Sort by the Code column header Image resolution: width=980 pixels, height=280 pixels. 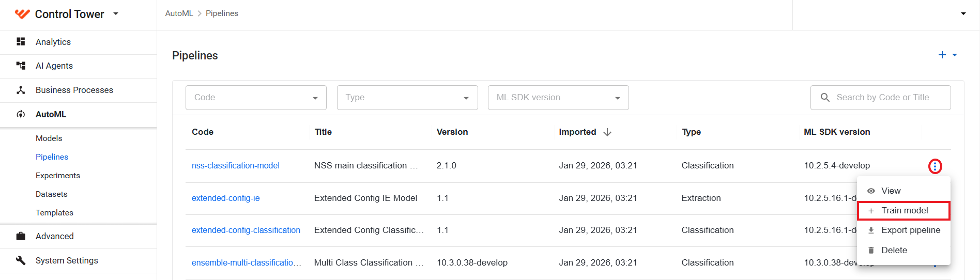[203, 132]
